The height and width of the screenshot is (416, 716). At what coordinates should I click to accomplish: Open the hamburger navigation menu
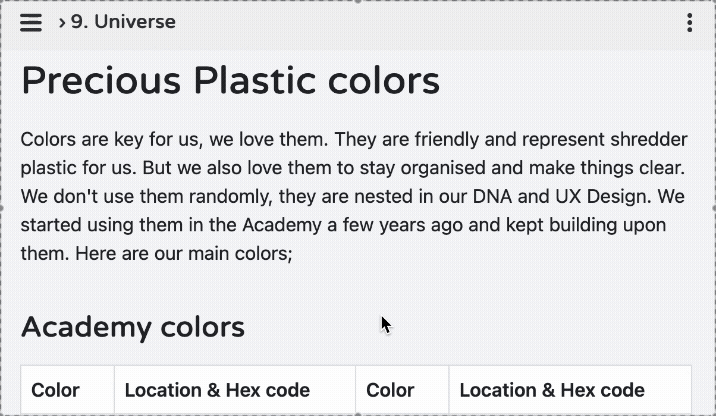pos(31,22)
